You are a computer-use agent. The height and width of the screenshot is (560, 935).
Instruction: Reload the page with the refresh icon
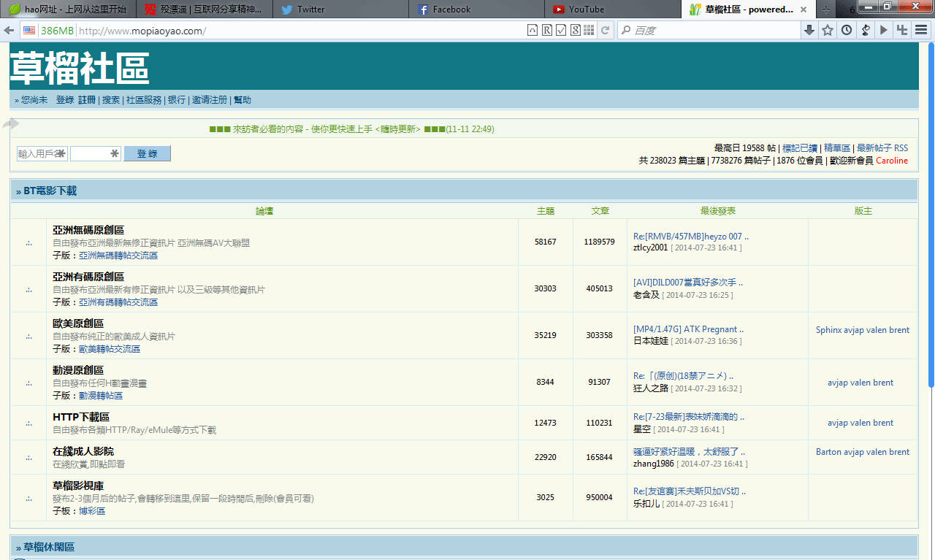click(x=605, y=31)
